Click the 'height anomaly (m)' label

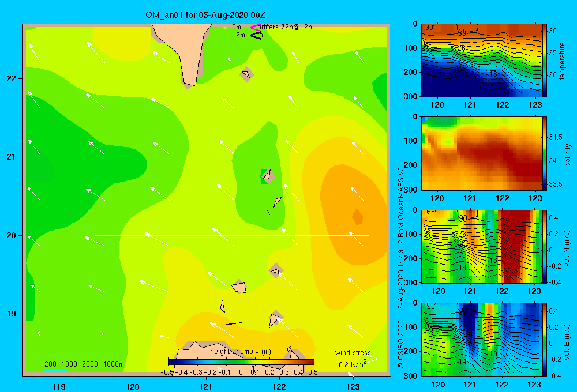click(x=241, y=352)
